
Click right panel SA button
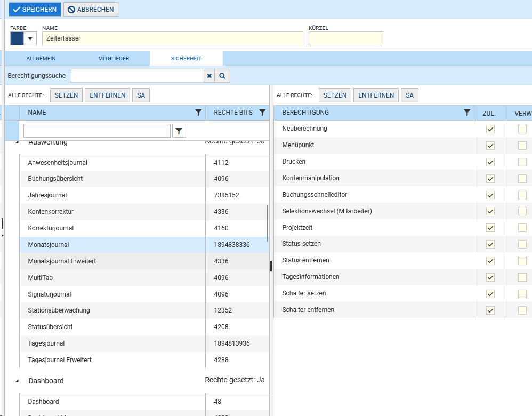click(409, 95)
